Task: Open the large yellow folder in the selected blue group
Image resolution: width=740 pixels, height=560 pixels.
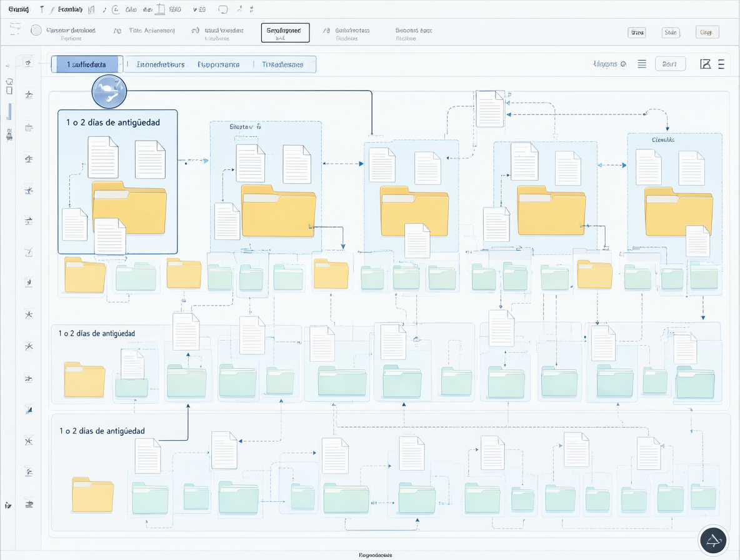Action: pos(129,207)
